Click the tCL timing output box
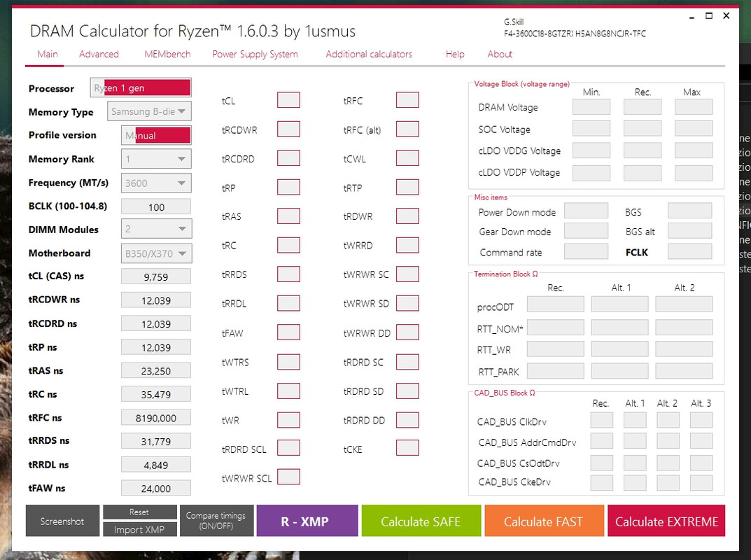Viewport: 751px width, 560px height. point(288,100)
